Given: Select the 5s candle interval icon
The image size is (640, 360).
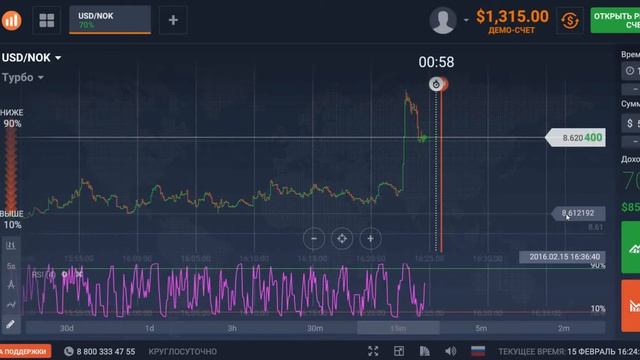Looking at the screenshot, I should 11,266.
